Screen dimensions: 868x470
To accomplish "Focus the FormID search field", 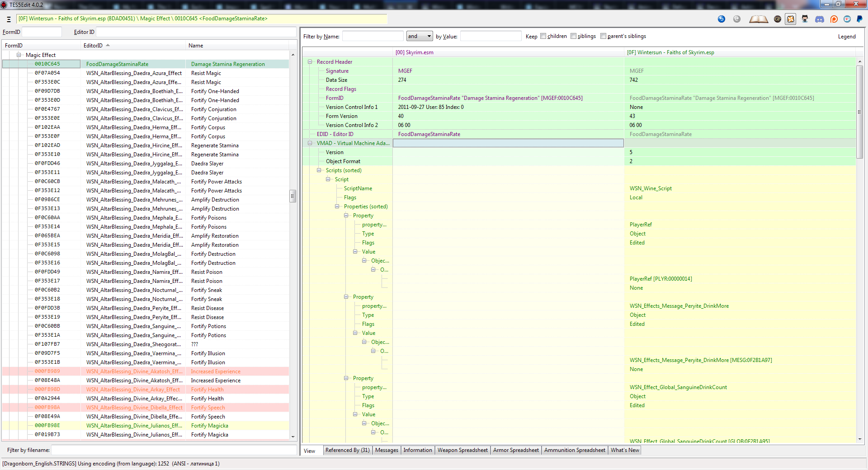I will pyautogui.click(x=42, y=32).
